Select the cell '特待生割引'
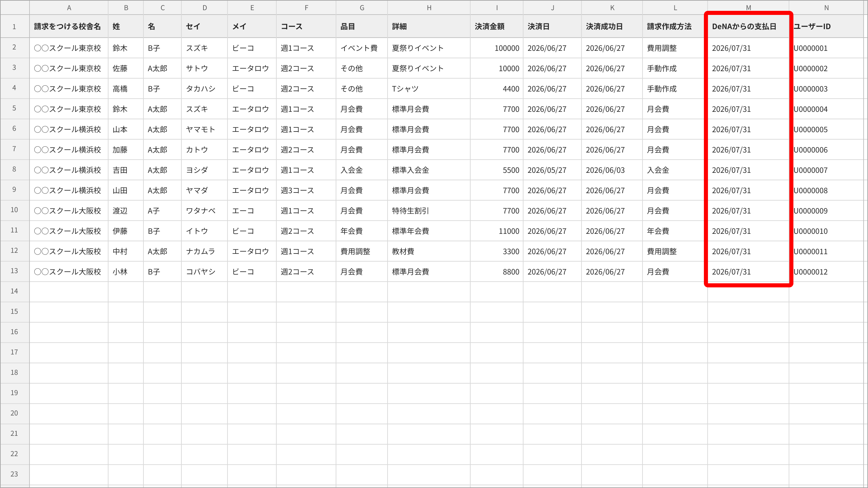Screen dimensions: 868x488 coord(429,211)
